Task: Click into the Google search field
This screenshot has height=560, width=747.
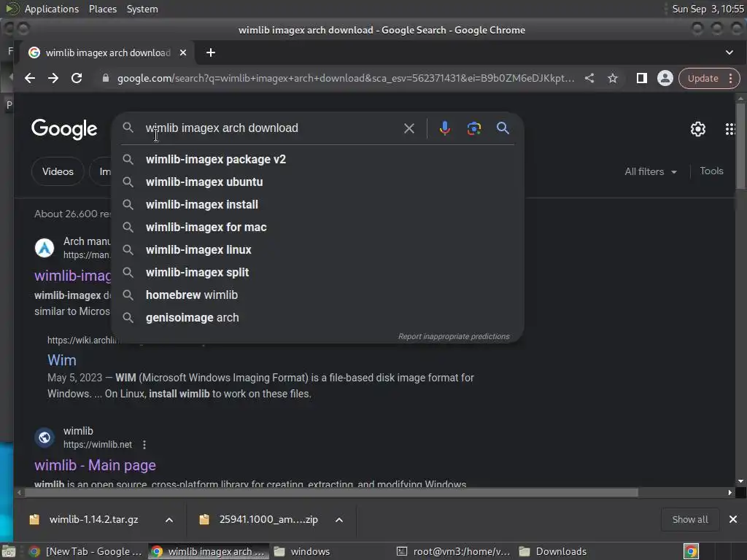Action: click(x=271, y=128)
